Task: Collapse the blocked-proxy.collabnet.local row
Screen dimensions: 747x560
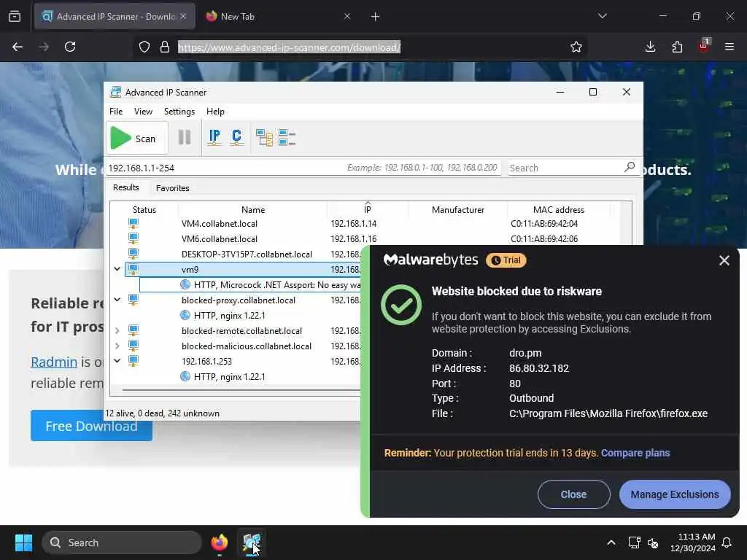Action: 117,300
